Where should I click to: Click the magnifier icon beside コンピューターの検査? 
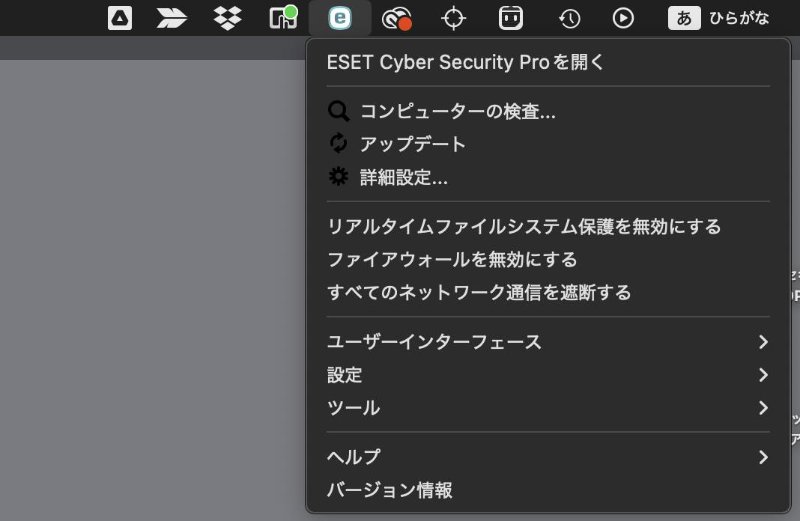[339, 112]
